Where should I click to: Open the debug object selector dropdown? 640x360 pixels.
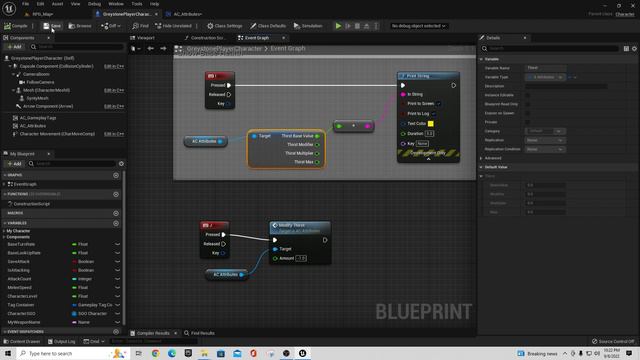(x=418, y=26)
